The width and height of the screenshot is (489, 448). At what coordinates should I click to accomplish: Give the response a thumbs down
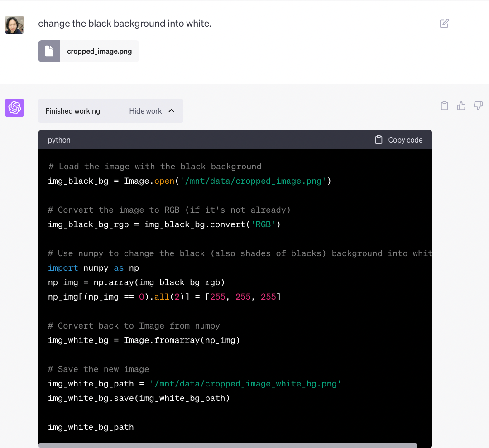coord(478,105)
